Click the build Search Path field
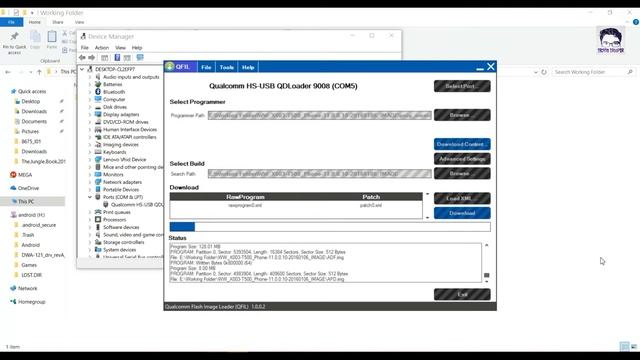 (x=320, y=174)
